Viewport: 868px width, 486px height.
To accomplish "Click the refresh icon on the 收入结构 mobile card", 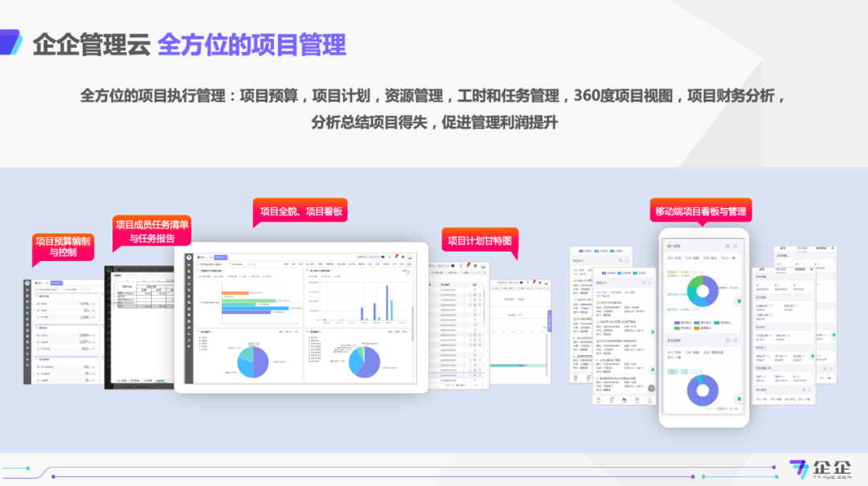I will pos(734,246).
